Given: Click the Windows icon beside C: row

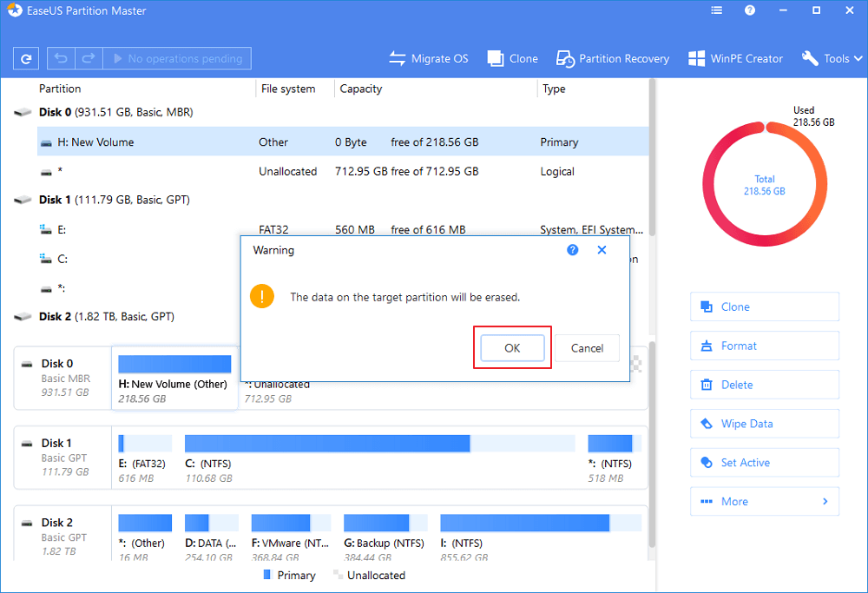Looking at the screenshot, I should coord(46,258).
